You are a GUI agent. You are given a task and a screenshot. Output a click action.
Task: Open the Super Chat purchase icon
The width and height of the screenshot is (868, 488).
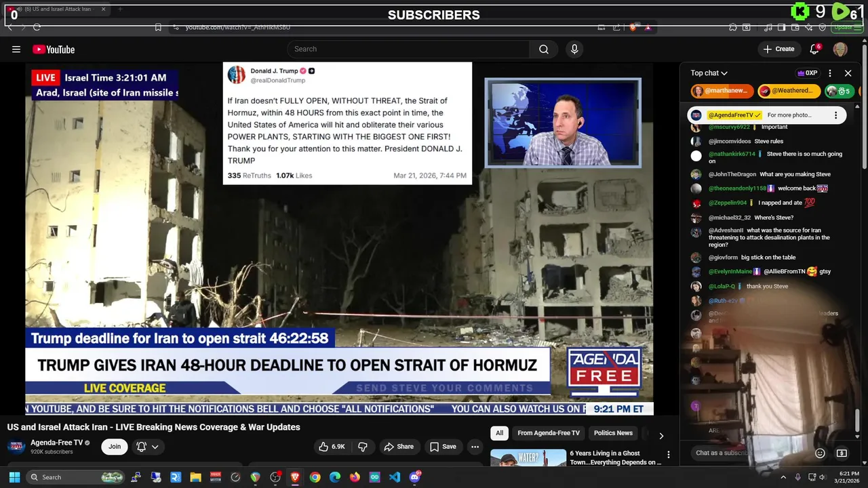click(x=842, y=453)
